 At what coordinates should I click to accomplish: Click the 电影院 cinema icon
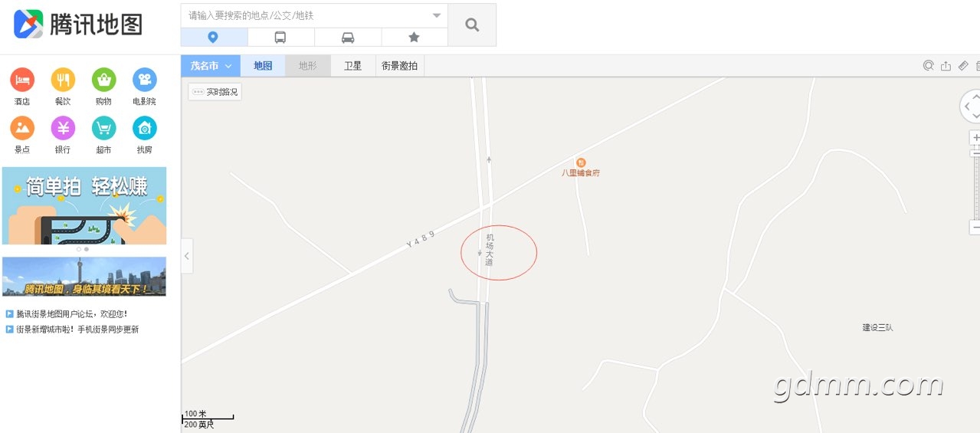pyautogui.click(x=144, y=79)
